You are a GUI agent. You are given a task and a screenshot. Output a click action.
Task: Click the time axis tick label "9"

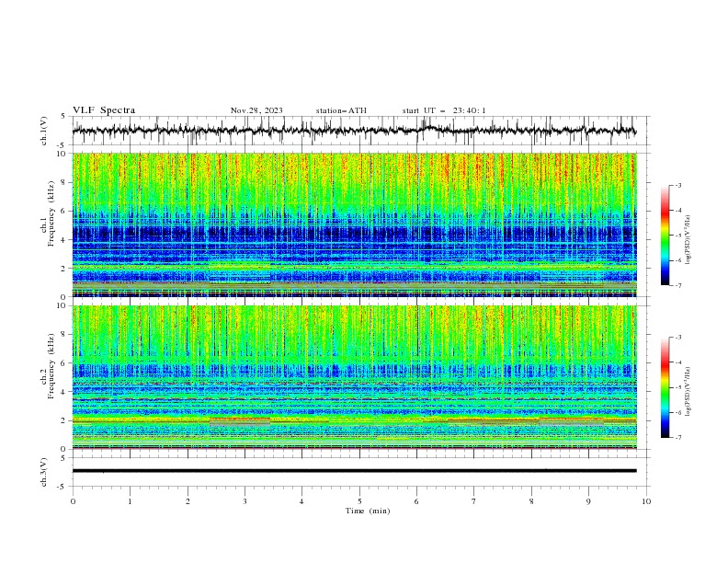tap(588, 501)
